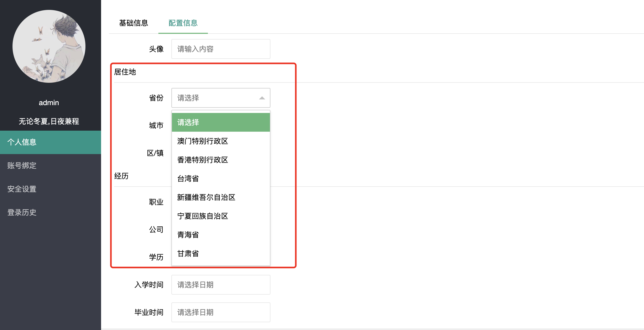Open the 个人信息 sidebar section
644x330 pixels.
22,142
